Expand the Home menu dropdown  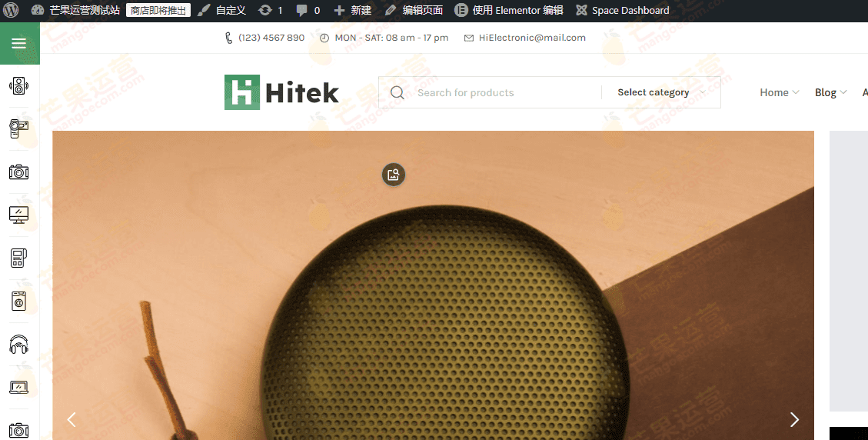coord(780,92)
